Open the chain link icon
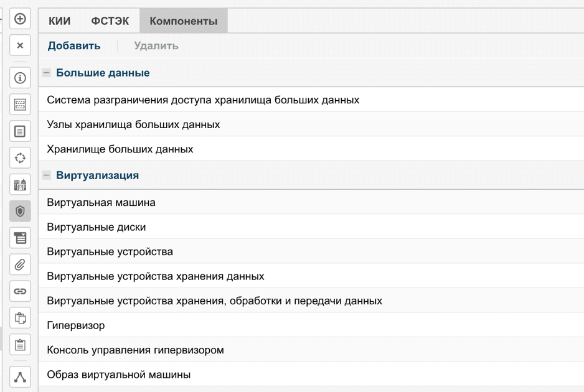This screenshot has height=392, width=584. (20, 291)
